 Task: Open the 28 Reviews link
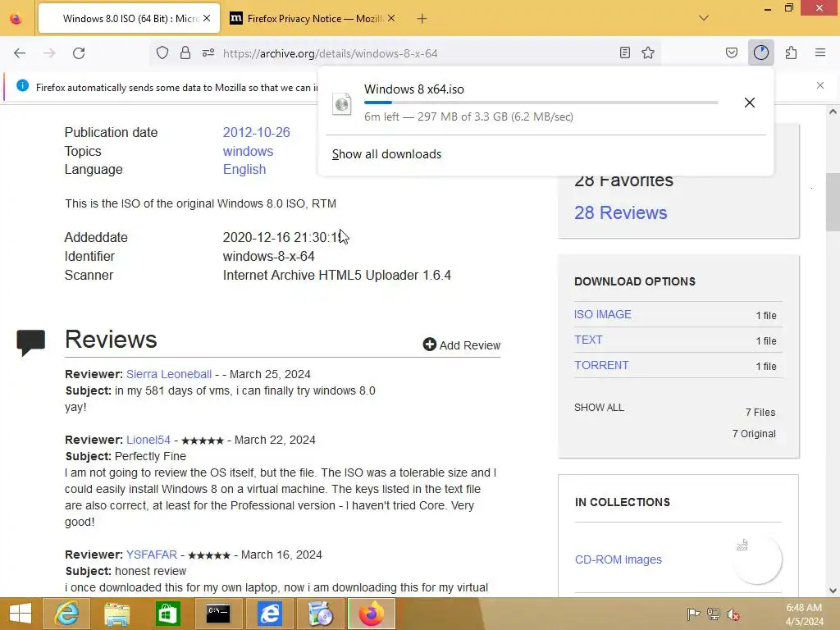620,212
